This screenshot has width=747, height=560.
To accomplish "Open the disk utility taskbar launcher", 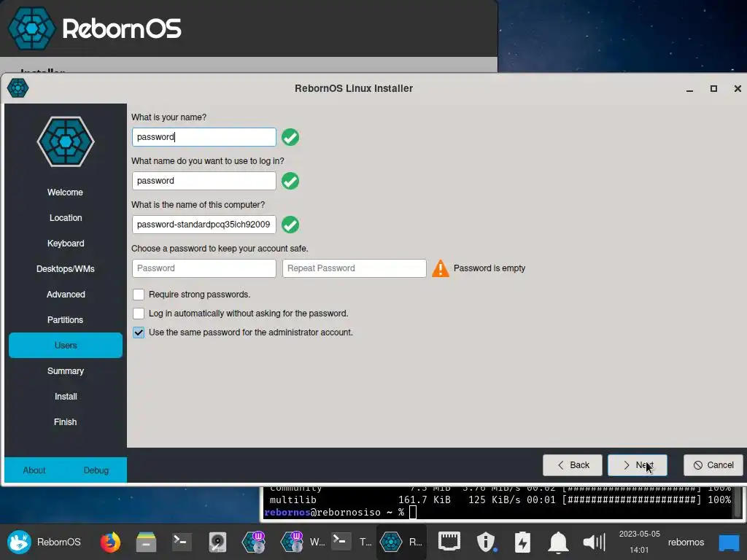I will pos(217,542).
